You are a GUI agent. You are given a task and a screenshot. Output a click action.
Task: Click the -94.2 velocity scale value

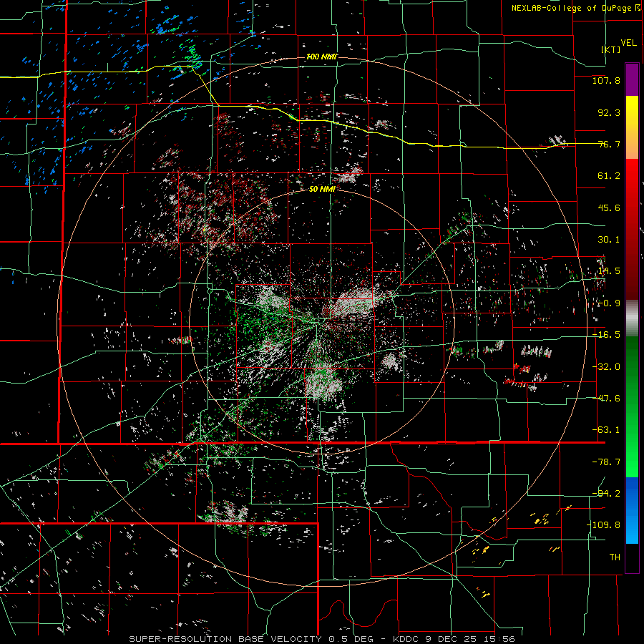(x=606, y=493)
